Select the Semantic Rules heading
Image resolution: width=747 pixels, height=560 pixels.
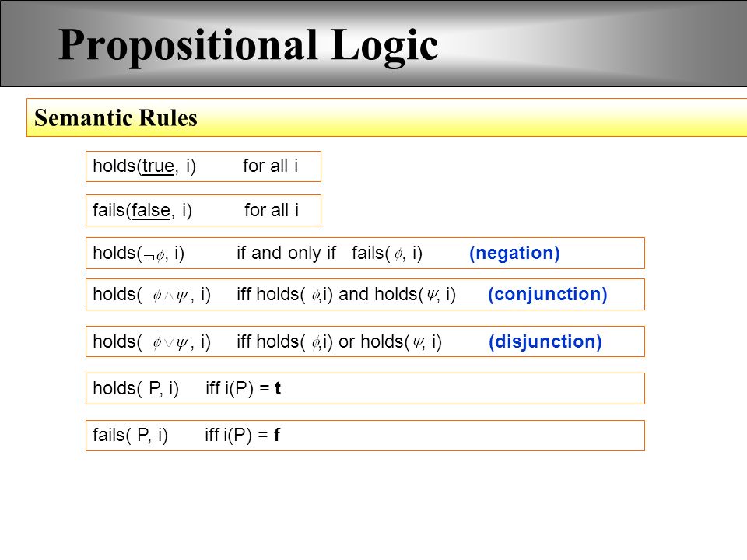tap(116, 117)
